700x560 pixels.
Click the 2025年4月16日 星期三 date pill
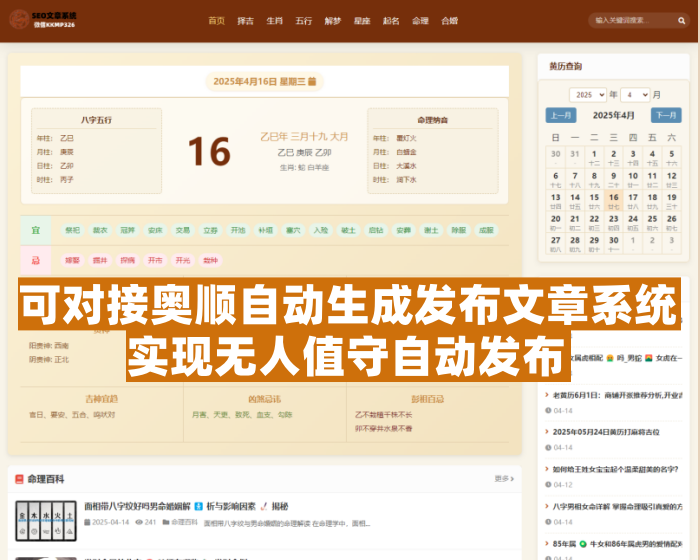(x=264, y=81)
